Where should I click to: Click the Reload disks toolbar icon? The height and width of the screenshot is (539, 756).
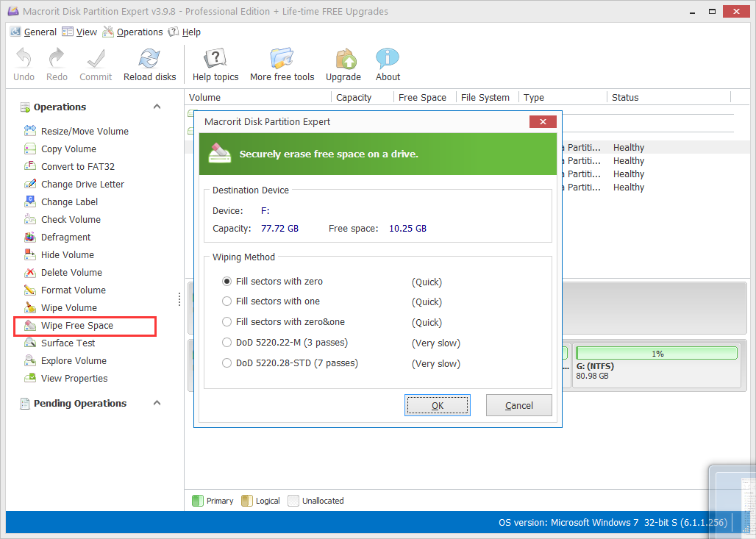pos(149,60)
